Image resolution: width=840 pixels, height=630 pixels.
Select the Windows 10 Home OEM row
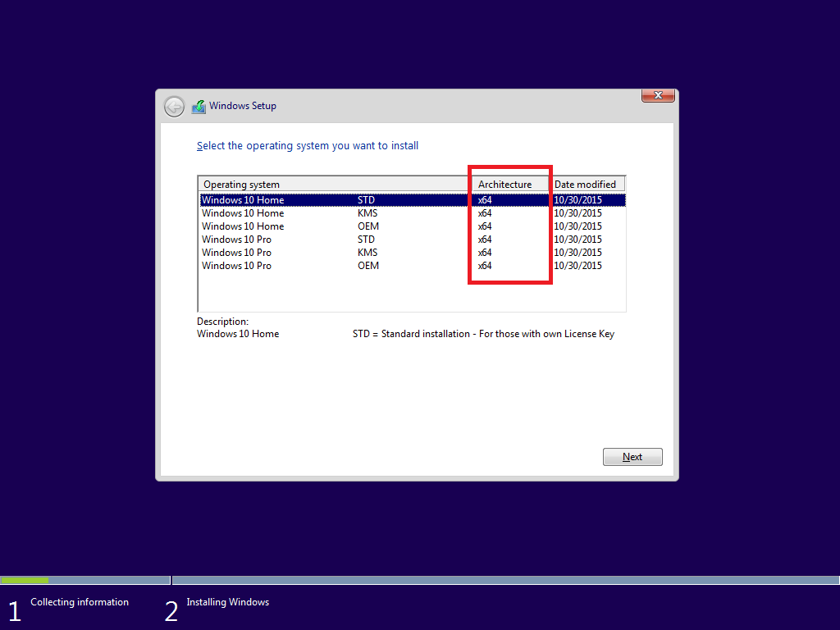[413, 226]
